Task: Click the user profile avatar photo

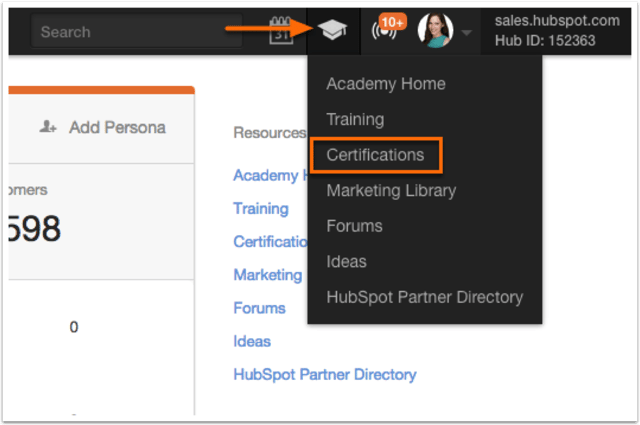Action: (x=435, y=31)
